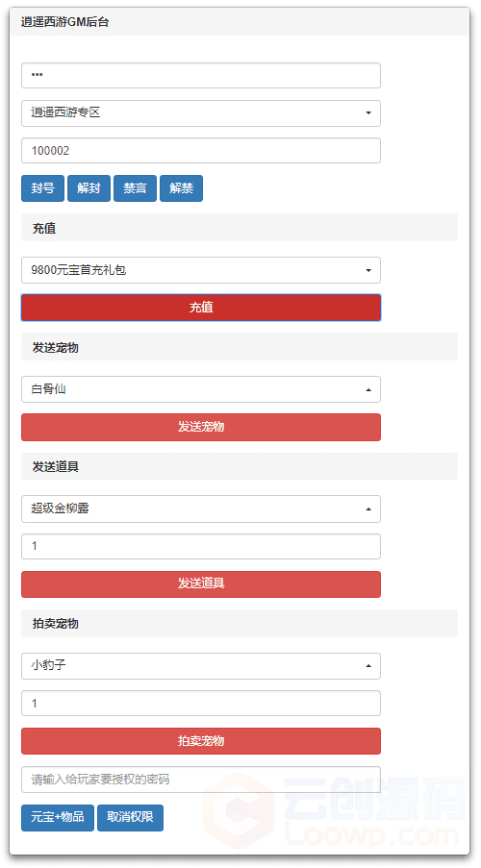Click the 请输入给玩家要授权的密码 input field
The height and width of the screenshot is (868, 481).
pyautogui.click(x=201, y=780)
